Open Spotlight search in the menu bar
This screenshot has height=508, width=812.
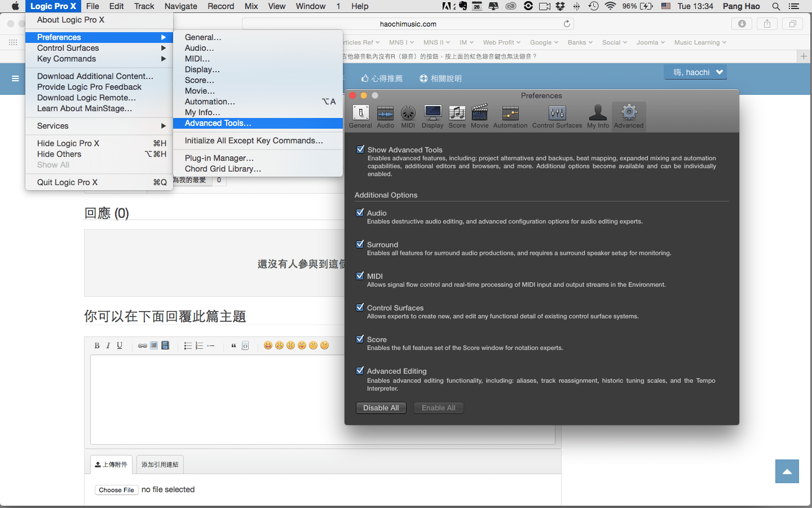(776, 6)
